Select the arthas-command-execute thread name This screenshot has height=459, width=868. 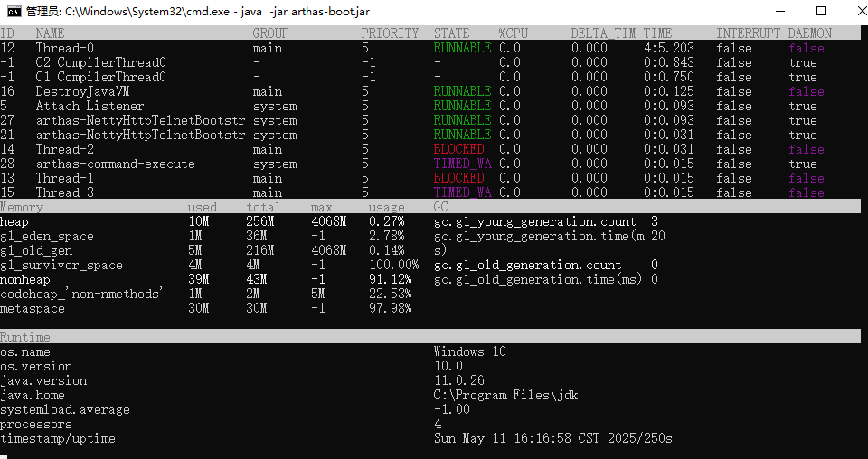click(x=115, y=164)
